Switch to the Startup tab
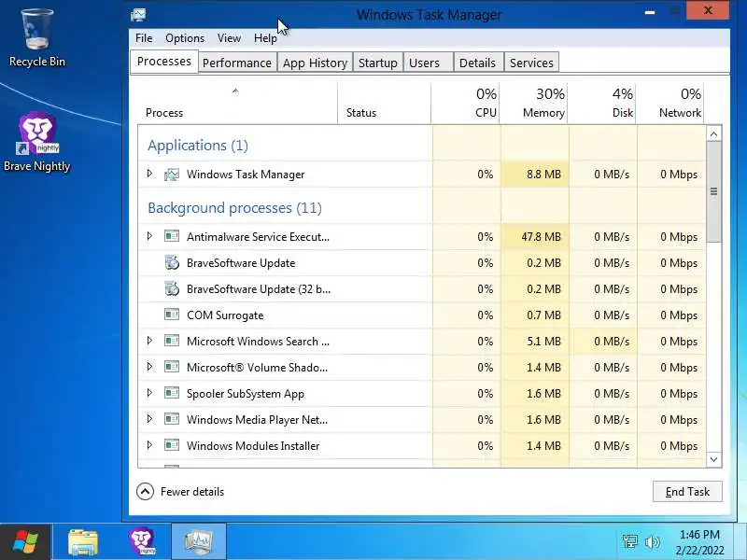747x560 pixels. pos(378,63)
